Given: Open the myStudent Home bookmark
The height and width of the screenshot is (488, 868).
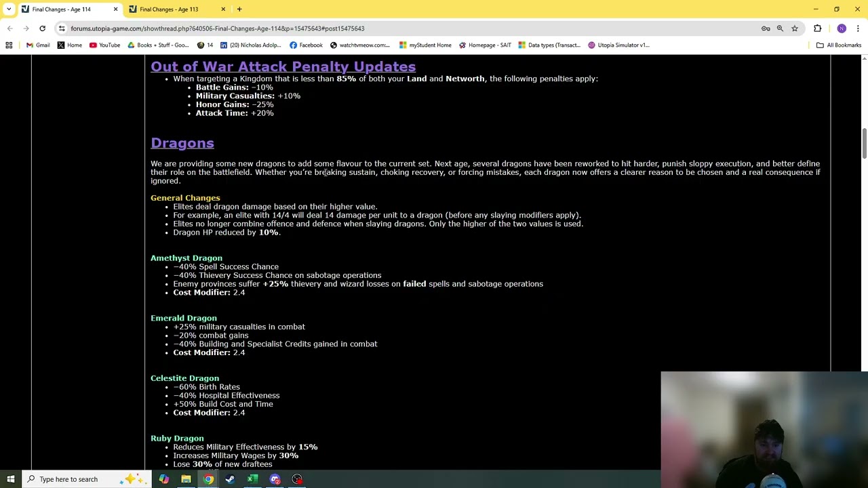Looking at the screenshot, I should 425,45.
